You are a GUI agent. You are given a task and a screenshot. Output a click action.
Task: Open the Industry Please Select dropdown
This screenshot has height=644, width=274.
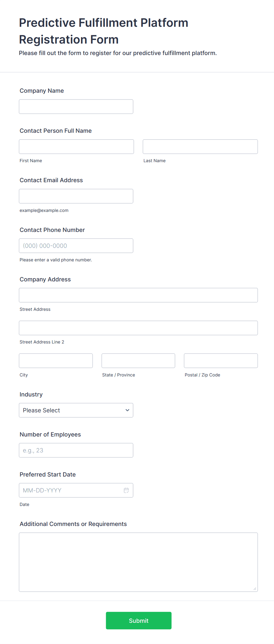click(76, 410)
